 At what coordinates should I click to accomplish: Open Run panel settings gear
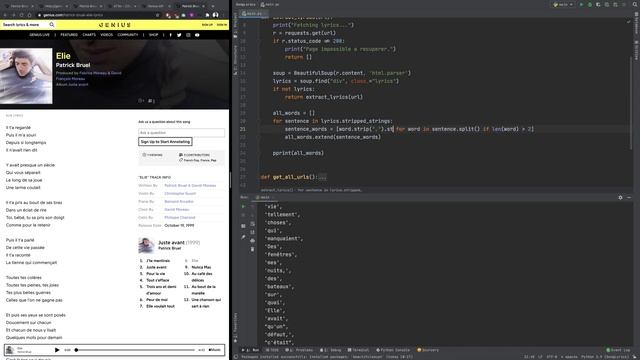(620, 198)
